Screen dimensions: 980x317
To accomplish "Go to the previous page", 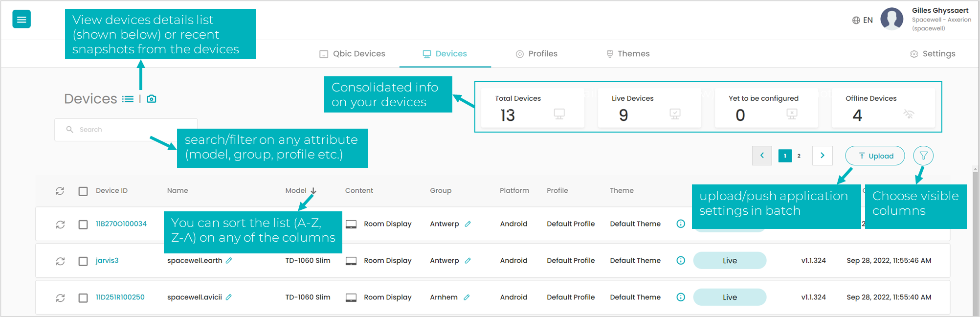I will [762, 156].
